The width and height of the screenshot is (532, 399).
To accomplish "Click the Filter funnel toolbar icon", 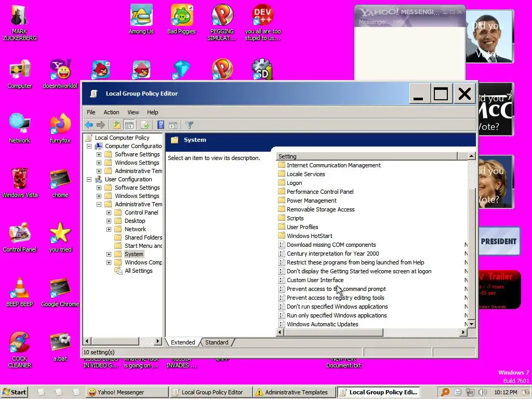I will pyautogui.click(x=189, y=125).
